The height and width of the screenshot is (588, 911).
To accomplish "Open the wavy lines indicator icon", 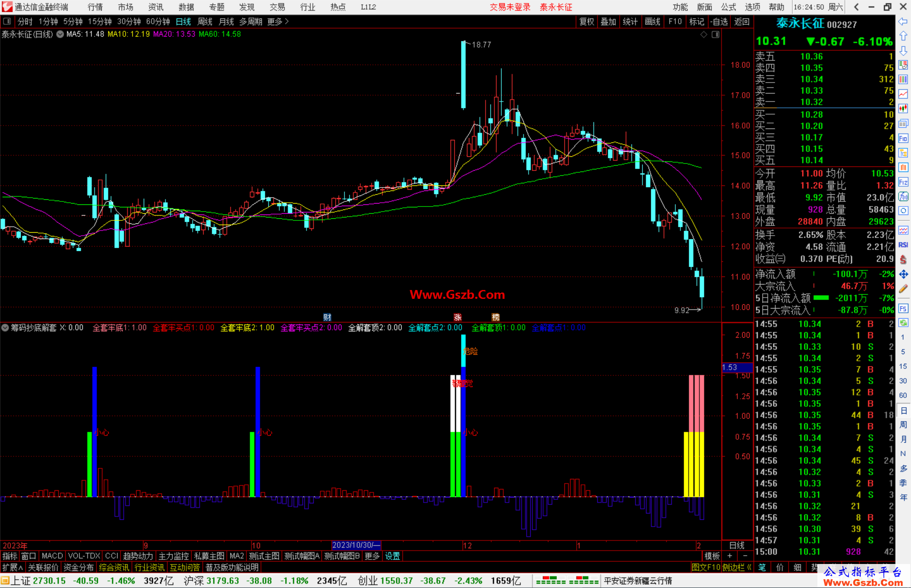I will (903, 230).
